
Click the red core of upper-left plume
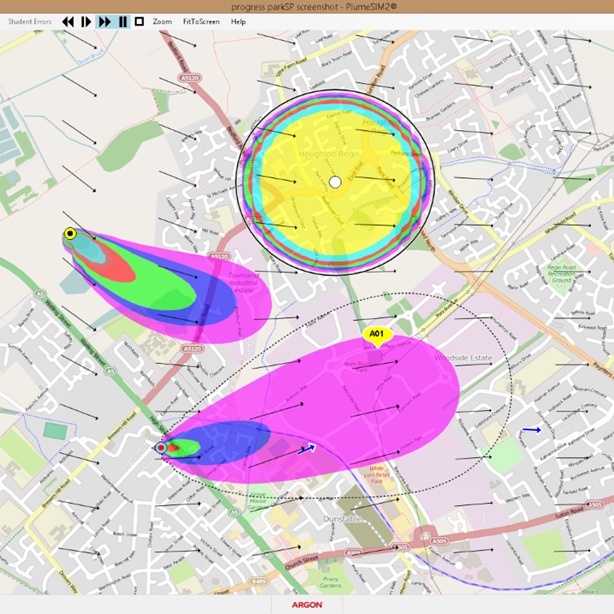115,265
